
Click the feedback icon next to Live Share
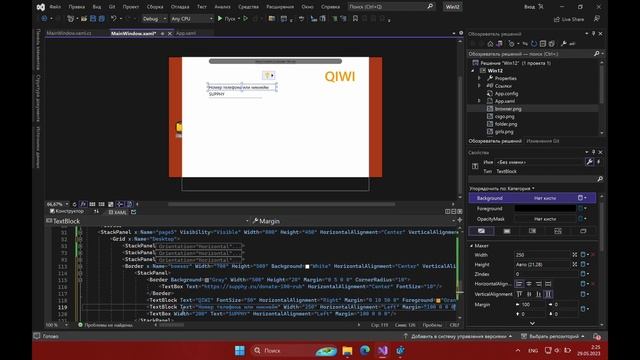pyautogui.click(x=596, y=19)
